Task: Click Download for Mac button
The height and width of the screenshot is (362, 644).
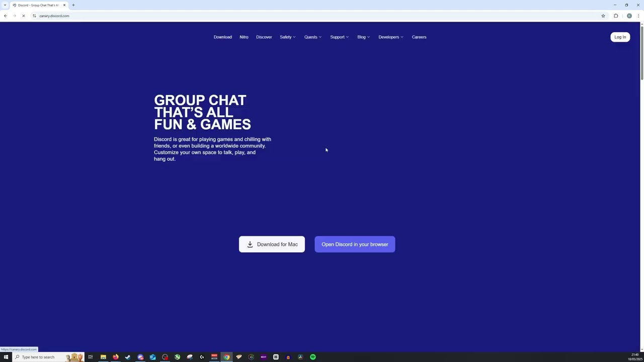Action: tap(272, 244)
